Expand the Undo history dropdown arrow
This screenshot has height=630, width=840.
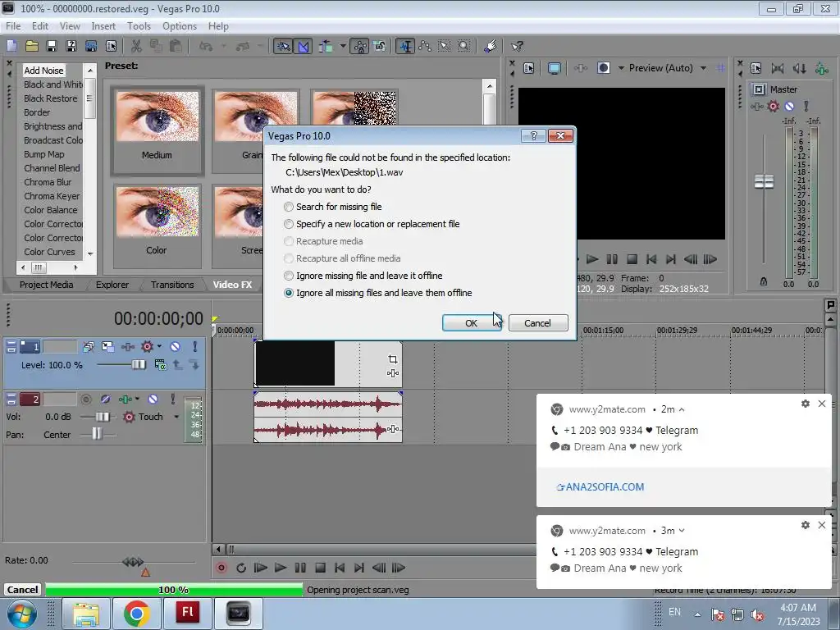pyautogui.click(x=224, y=46)
